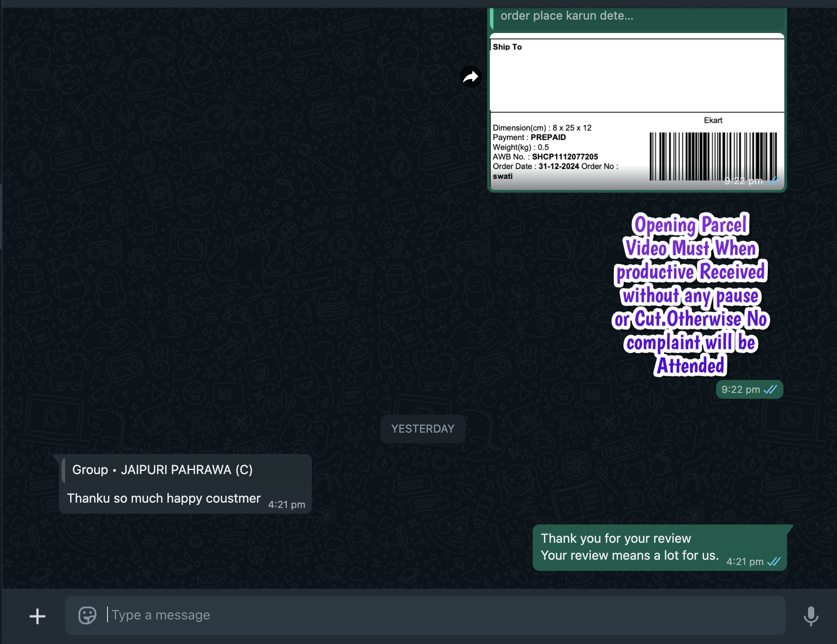Image resolution: width=837 pixels, height=644 pixels.
Task: Click the AWB No. SHCP1112077205 text
Action: click(545, 157)
